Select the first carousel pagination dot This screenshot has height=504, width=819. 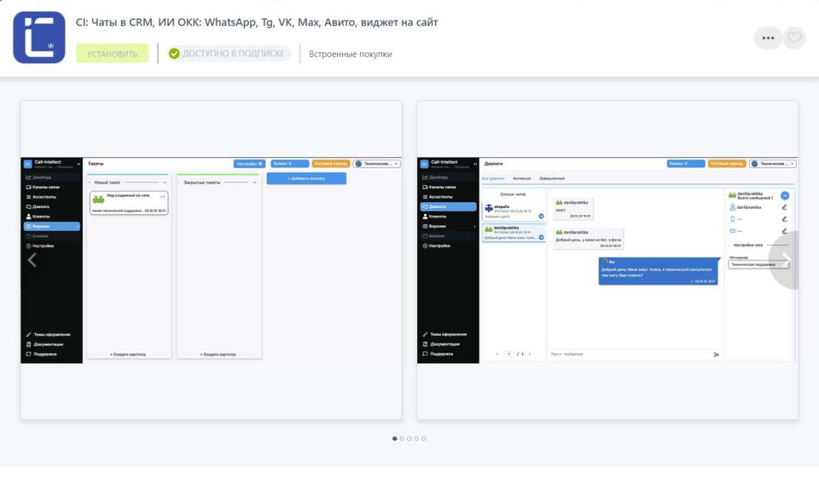tap(395, 439)
